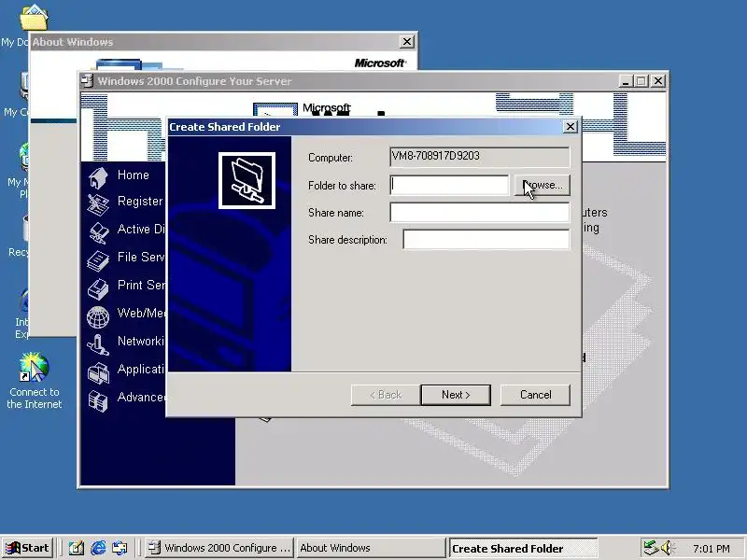Click the Print Server printer icon
This screenshot has width=747, height=560.
coord(98,289)
